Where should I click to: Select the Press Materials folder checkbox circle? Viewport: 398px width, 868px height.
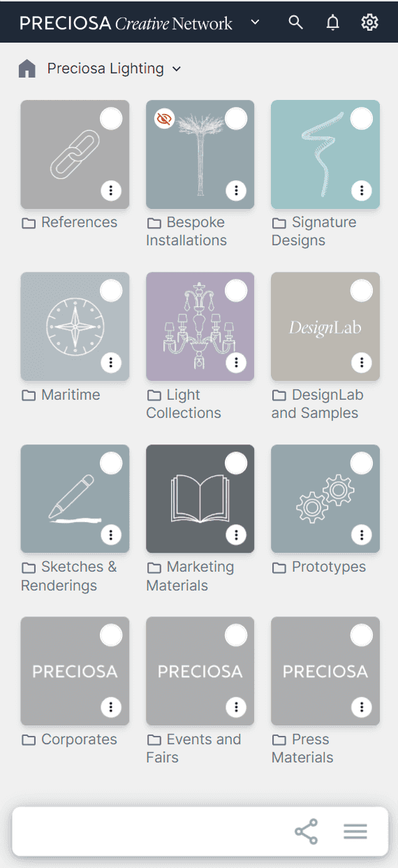coord(362,635)
